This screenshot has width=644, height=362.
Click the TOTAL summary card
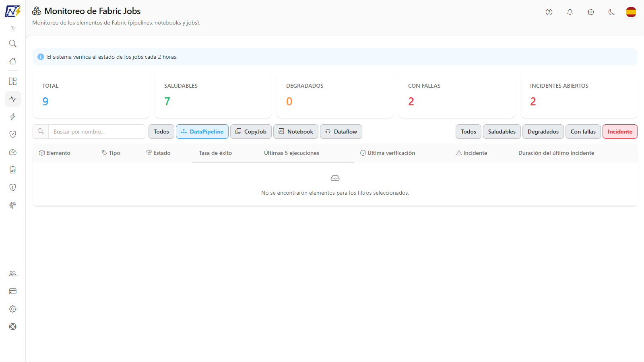[91, 95]
